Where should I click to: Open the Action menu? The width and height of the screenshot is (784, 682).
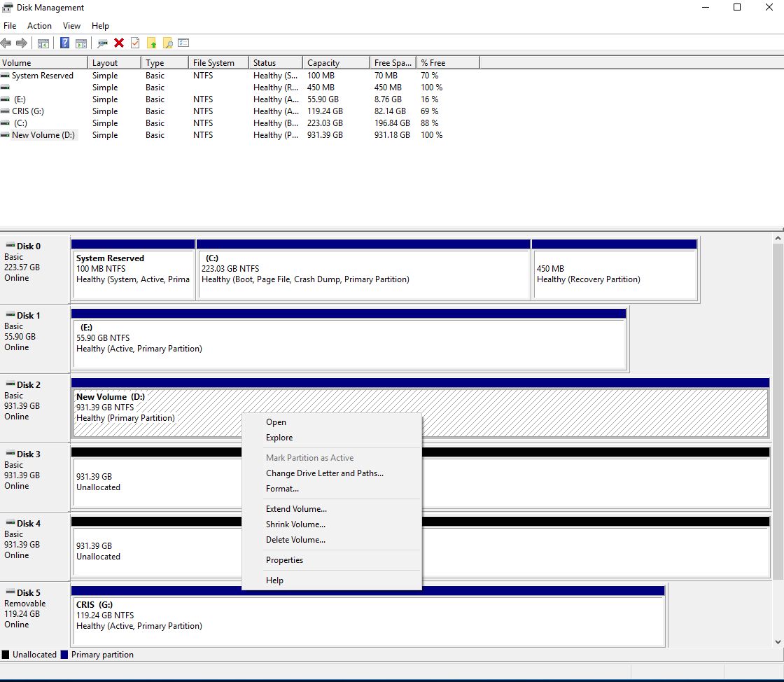tap(39, 25)
